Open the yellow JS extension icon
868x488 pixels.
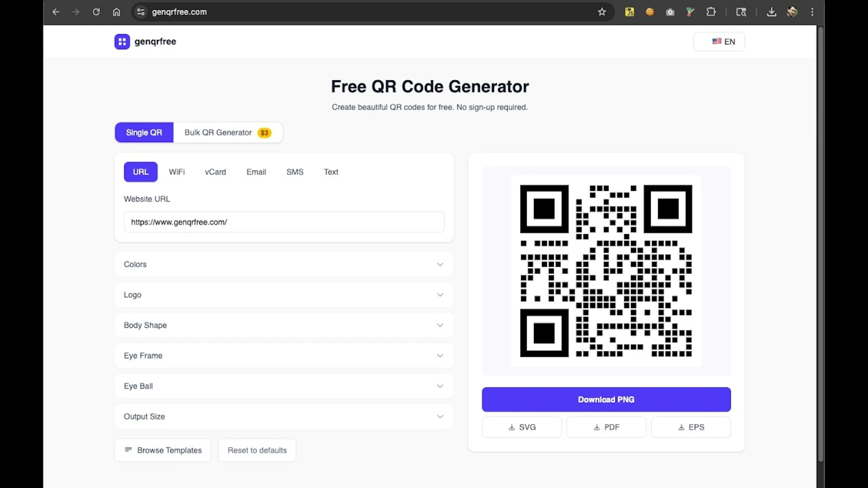[x=629, y=12]
